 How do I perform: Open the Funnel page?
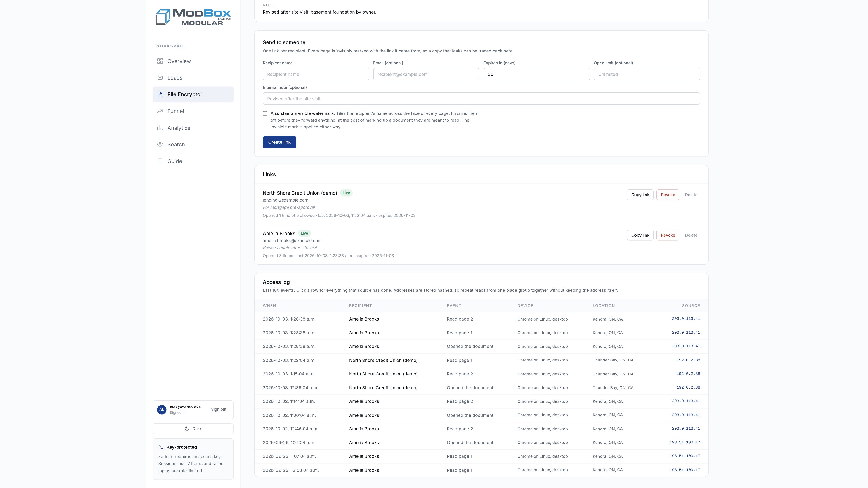(x=193, y=111)
